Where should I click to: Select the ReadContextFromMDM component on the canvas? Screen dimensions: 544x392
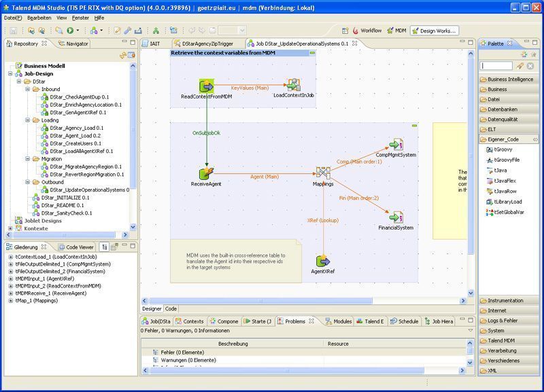pyautogui.click(x=207, y=86)
